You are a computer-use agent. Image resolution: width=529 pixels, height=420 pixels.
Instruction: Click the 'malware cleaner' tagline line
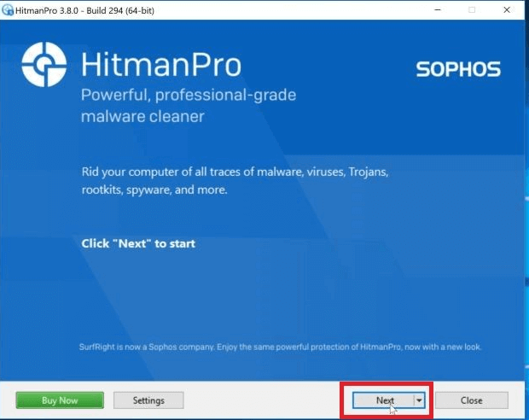(x=142, y=116)
